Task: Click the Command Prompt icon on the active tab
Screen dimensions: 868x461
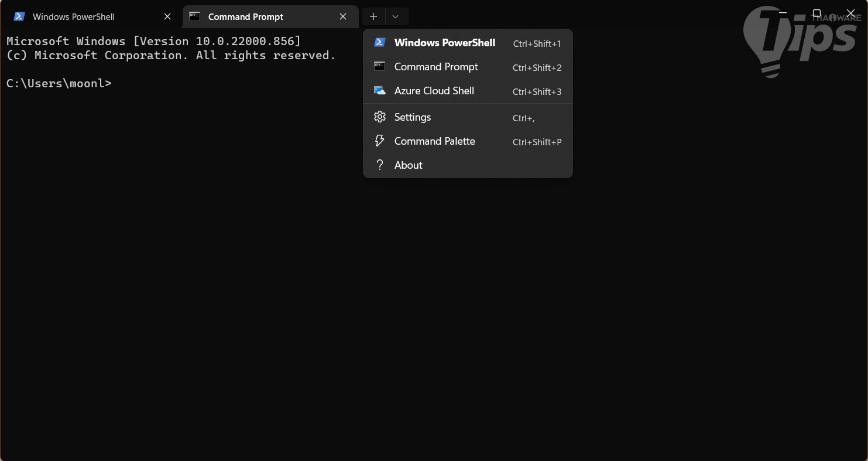Action: pyautogui.click(x=195, y=17)
